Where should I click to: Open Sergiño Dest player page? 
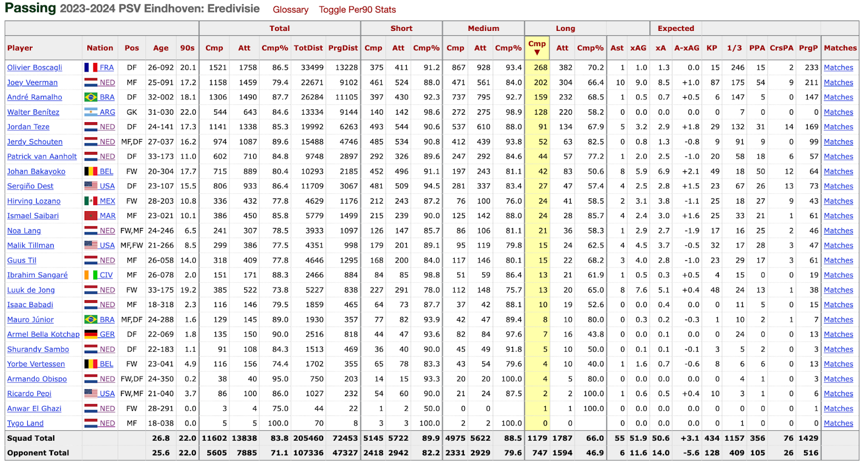(x=30, y=186)
